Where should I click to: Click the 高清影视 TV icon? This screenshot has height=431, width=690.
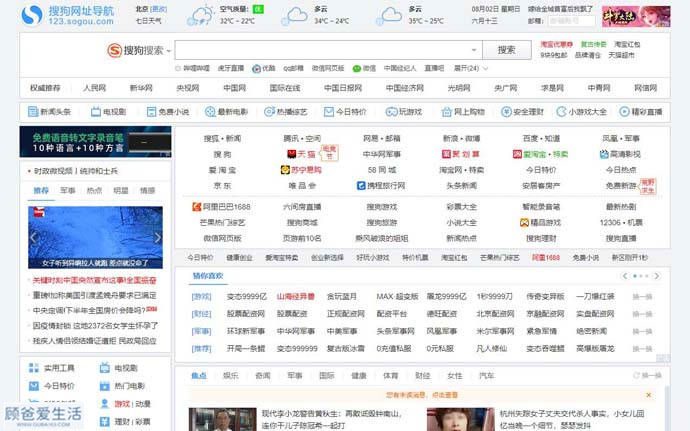[604, 154]
